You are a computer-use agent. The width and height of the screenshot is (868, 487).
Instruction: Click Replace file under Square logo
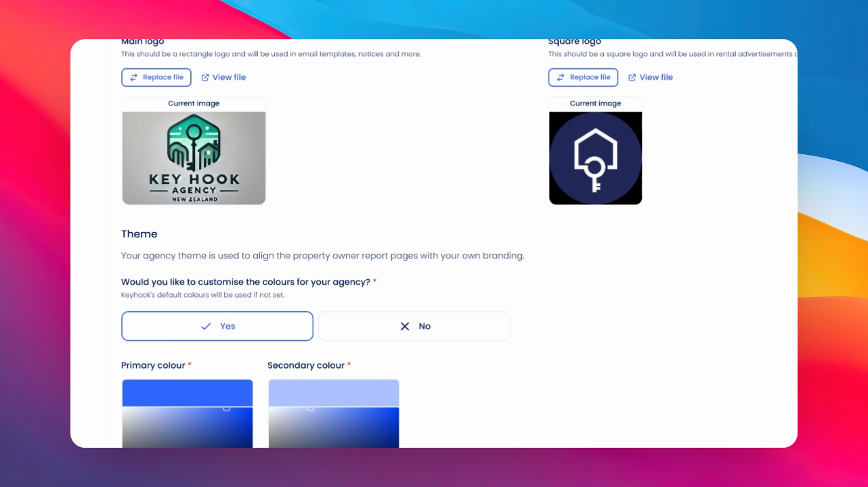click(x=583, y=77)
